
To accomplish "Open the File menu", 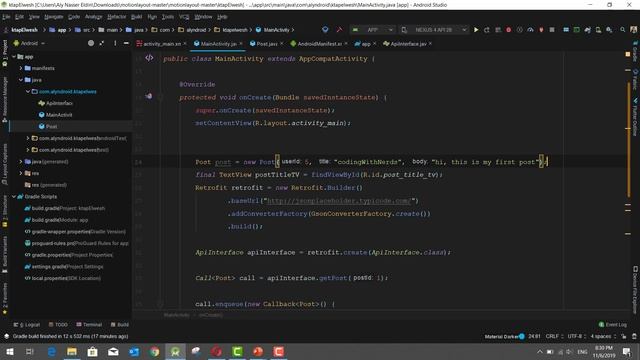I will [x=6, y=17].
